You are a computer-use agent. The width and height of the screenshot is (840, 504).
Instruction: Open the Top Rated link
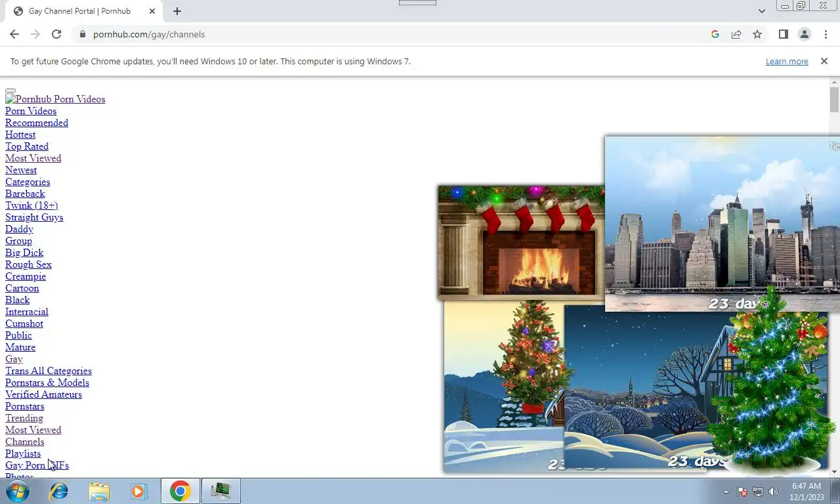[27, 146]
